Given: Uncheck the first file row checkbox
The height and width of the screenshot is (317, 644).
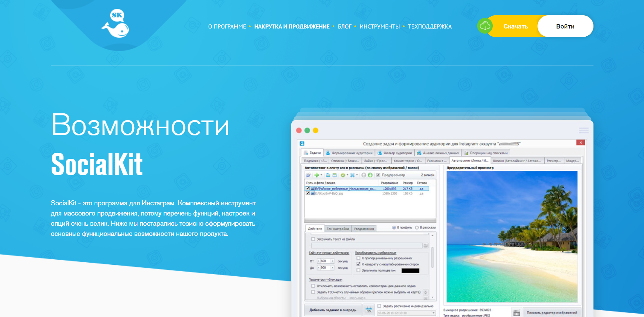Looking at the screenshot, I should pos(308,188).
